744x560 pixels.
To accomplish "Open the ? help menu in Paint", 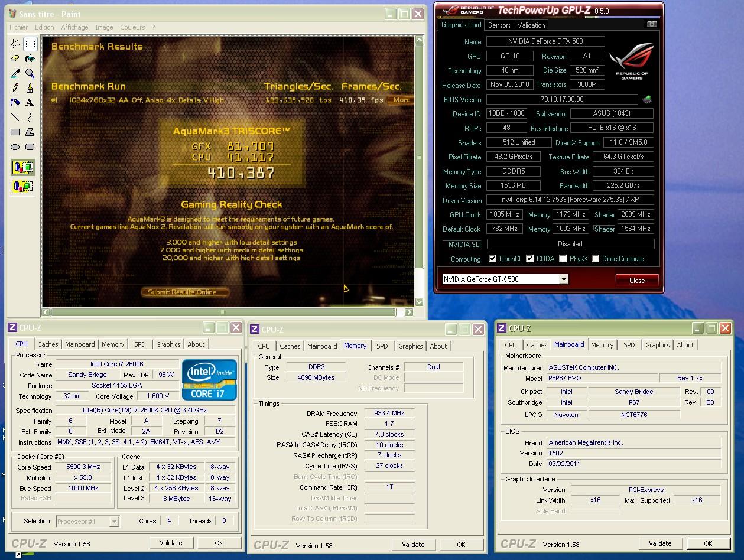I will pos(153,27).
